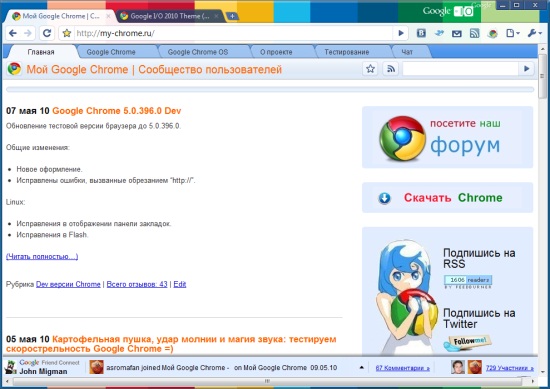Switch to Google I/O 2010 Theme tab

169,16
